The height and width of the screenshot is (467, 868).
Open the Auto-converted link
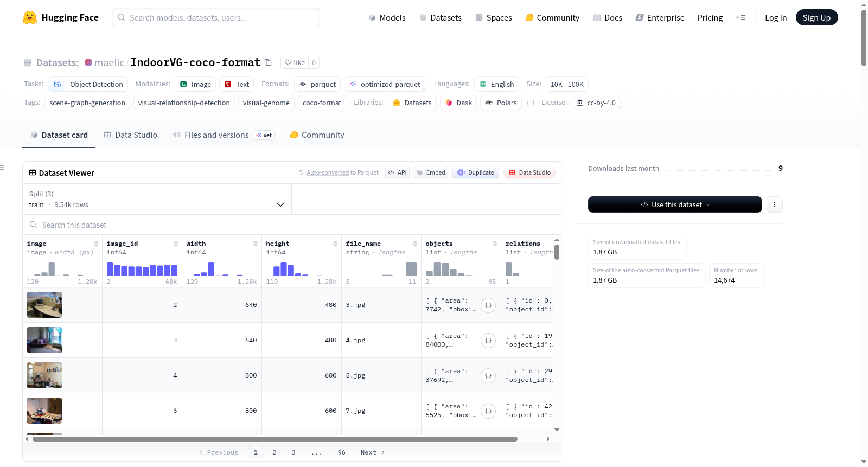[328, 172]
